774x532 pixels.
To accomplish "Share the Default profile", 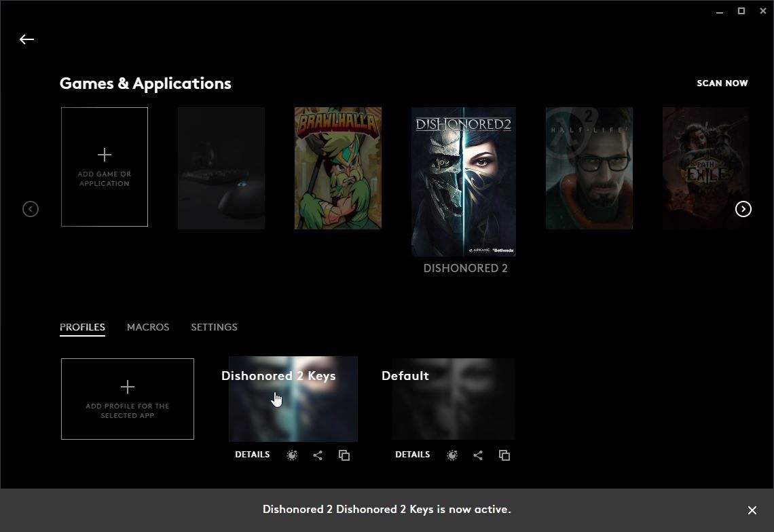I will [478, 455].
